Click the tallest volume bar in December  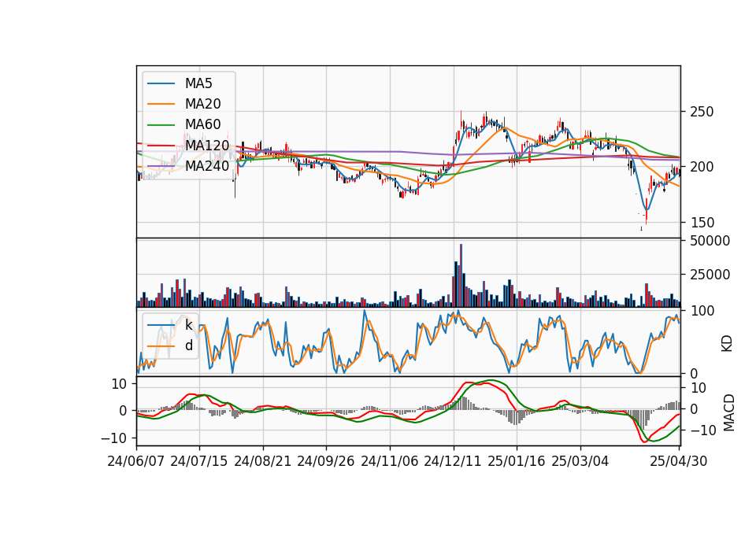click(461, 275)
